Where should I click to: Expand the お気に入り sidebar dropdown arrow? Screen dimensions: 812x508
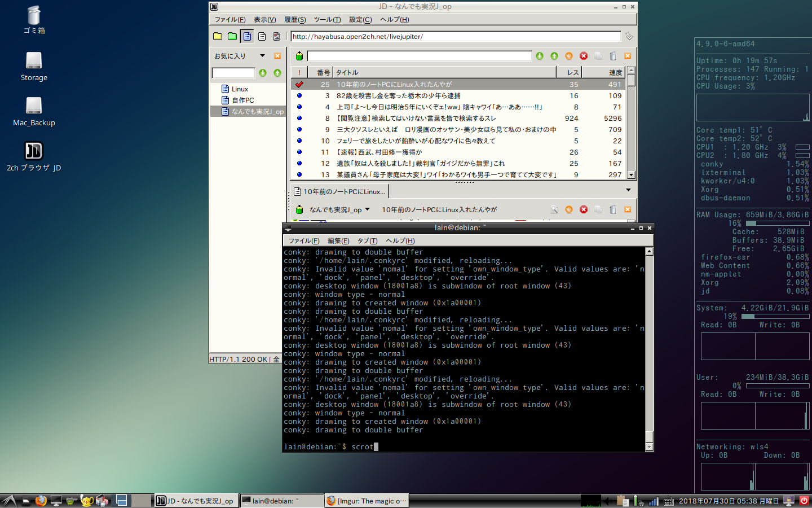point(262,56)
